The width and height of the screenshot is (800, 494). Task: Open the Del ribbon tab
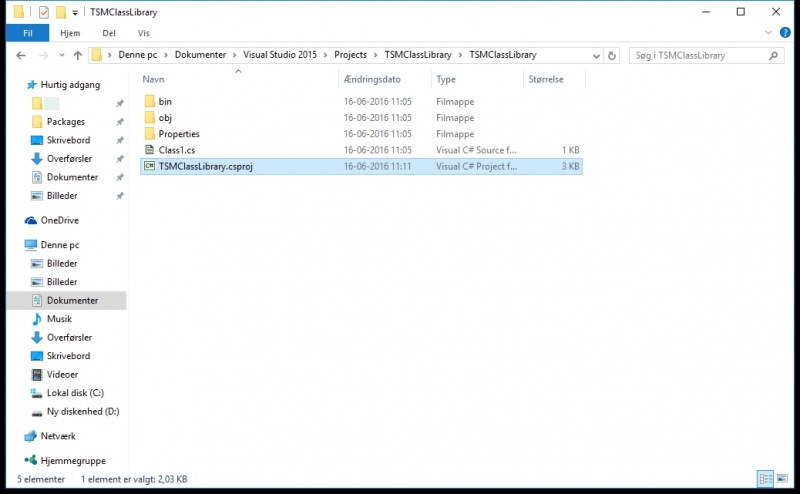point(109,33)
